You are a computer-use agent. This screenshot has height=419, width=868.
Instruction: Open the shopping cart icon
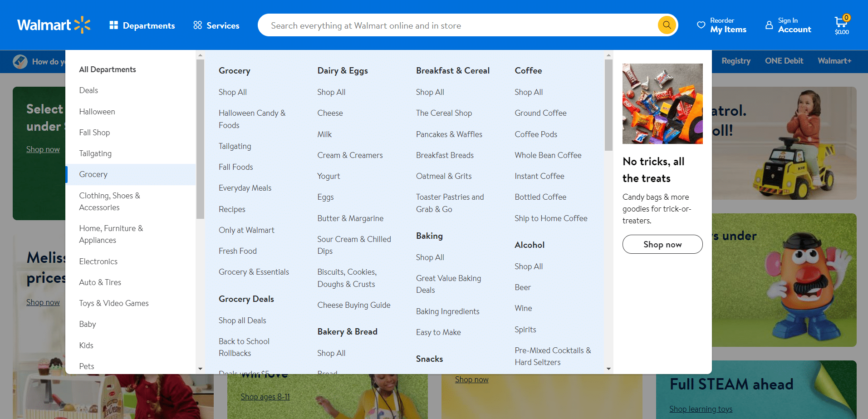[842, 25]
